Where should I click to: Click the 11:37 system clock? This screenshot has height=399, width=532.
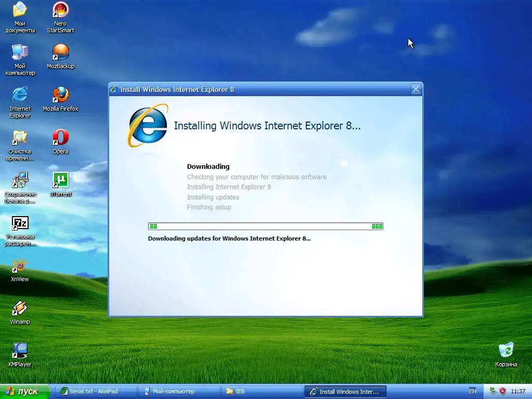(518, 391)
